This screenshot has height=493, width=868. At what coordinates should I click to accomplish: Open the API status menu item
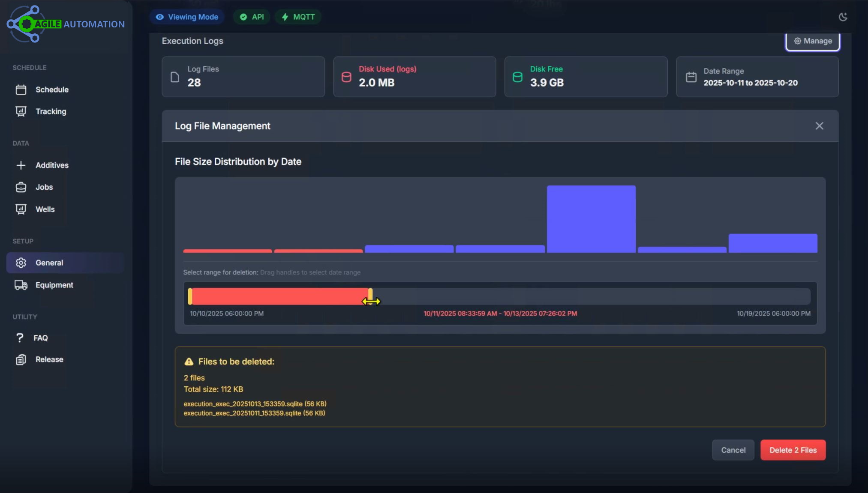252,17
